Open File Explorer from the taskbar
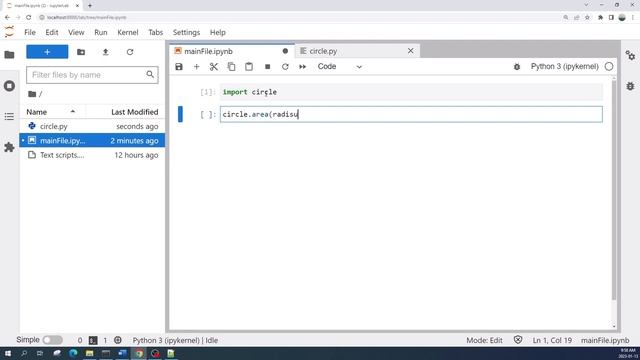The height and width of the screenshot is (360, 640). [89, 353]
